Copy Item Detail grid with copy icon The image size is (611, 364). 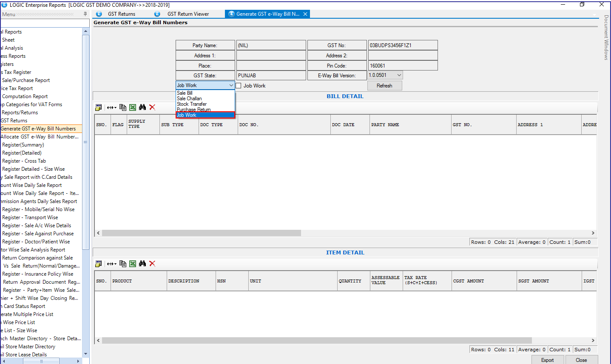[x=123, y=264]
